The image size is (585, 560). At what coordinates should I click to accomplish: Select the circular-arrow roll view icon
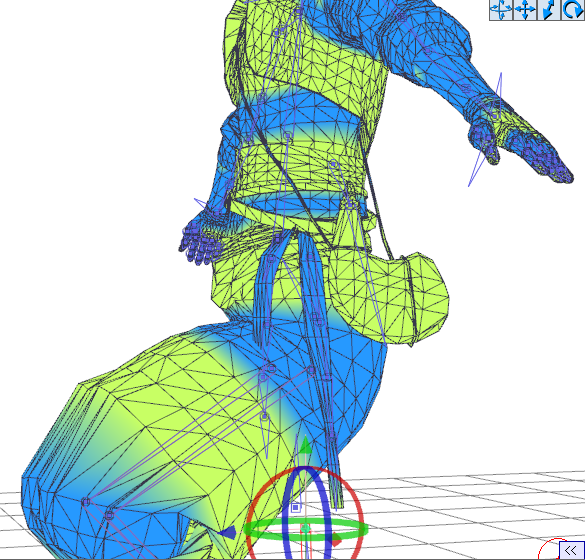(x=572, y=10)
